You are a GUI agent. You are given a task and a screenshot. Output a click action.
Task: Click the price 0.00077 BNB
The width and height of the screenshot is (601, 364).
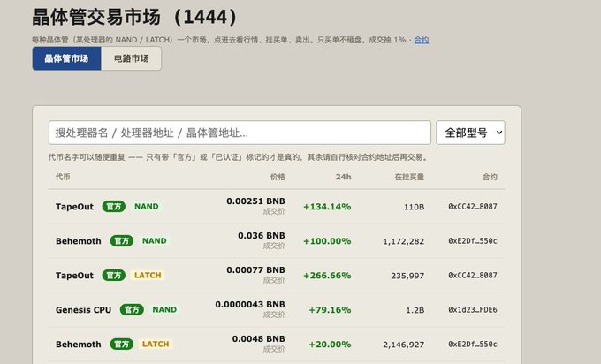click(x=255, y=270)
